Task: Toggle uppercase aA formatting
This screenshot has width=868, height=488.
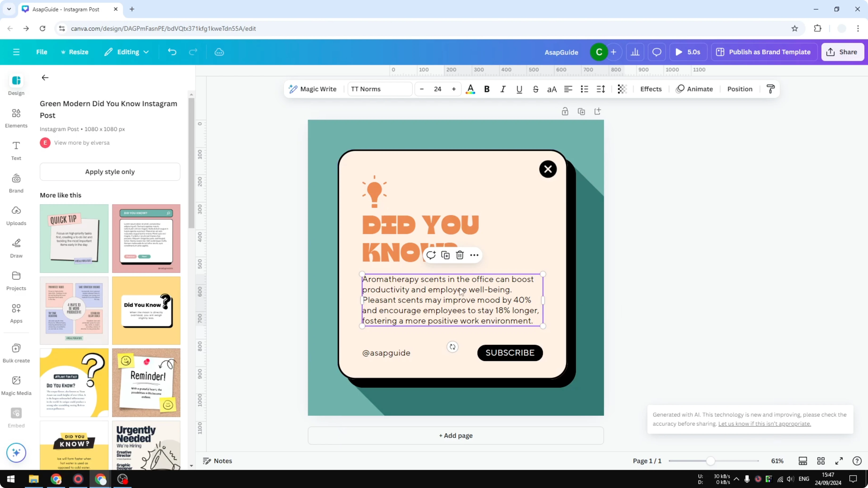Action: [x=552, y=89]
